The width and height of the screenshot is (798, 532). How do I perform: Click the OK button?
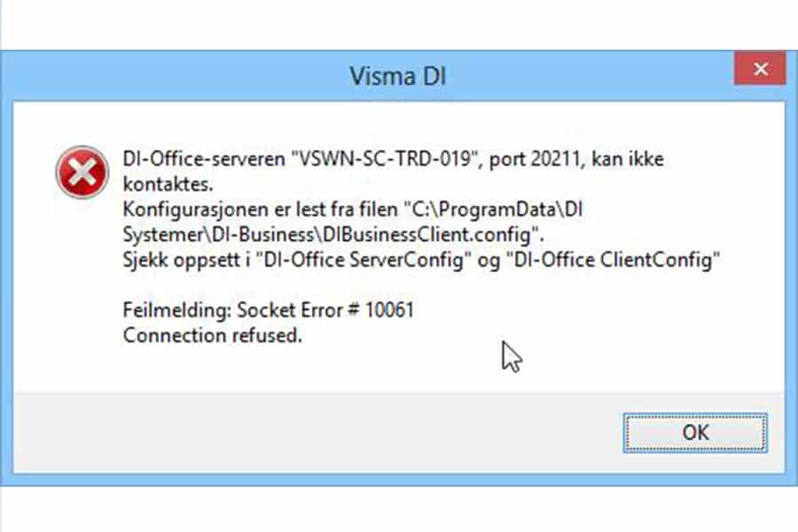tap(694, 433)
